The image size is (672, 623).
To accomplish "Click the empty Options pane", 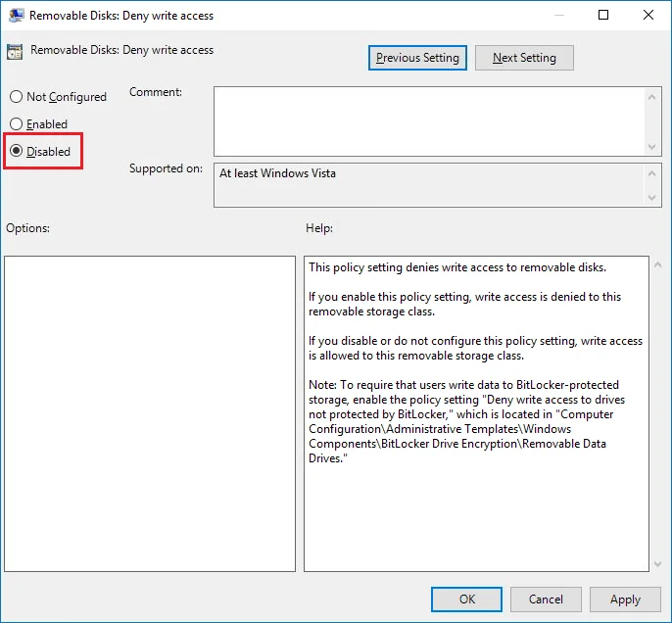I will coord(150,413).
